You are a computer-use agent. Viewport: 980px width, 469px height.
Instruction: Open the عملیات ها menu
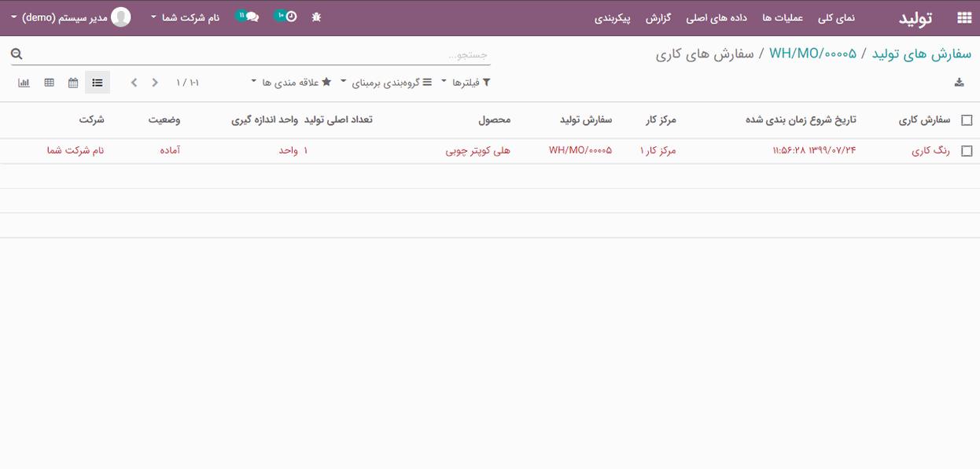point(783,17)
